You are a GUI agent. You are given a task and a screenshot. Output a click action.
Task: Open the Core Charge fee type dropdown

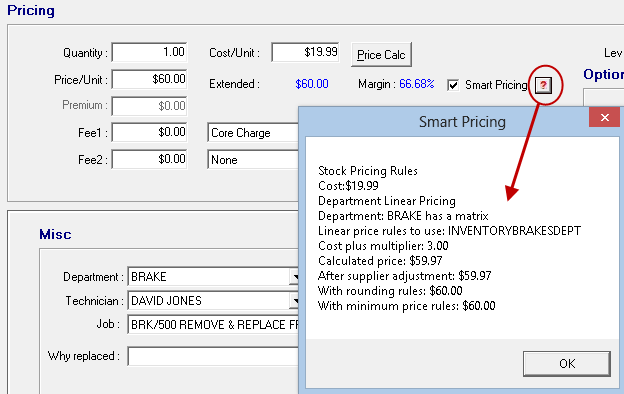(x=253, y=133)
